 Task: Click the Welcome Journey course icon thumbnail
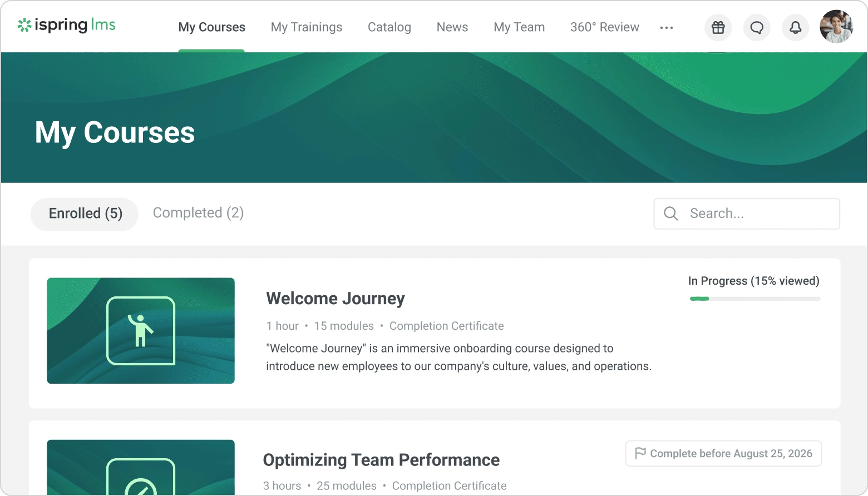[141, 330]
